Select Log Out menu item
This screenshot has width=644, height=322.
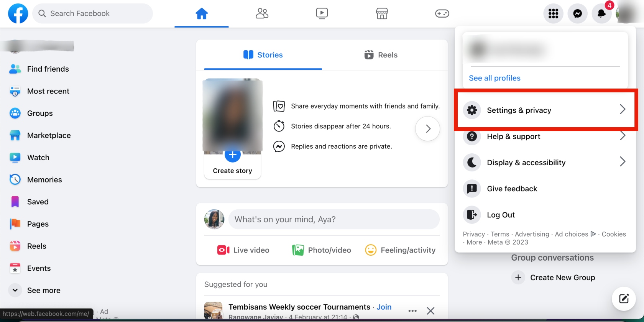point(545,215)
